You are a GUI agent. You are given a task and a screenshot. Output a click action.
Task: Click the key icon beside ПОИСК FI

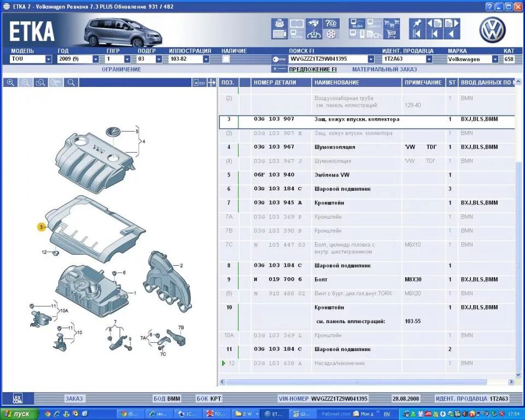point(279,59)
